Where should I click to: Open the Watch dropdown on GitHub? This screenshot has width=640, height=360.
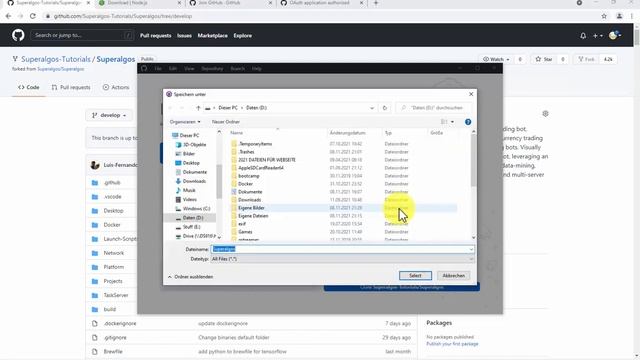pyautogui.click(x=496, y=60)
